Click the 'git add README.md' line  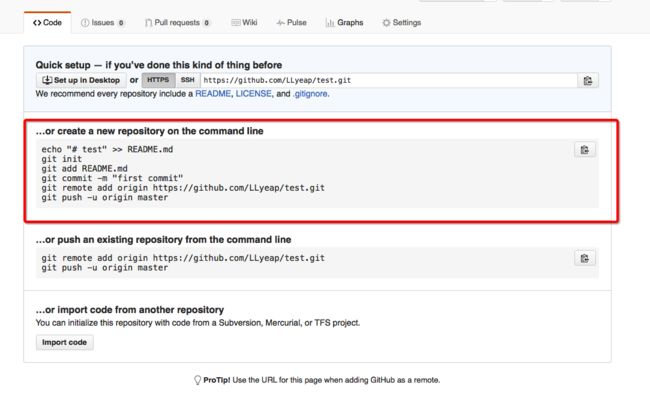85,169
